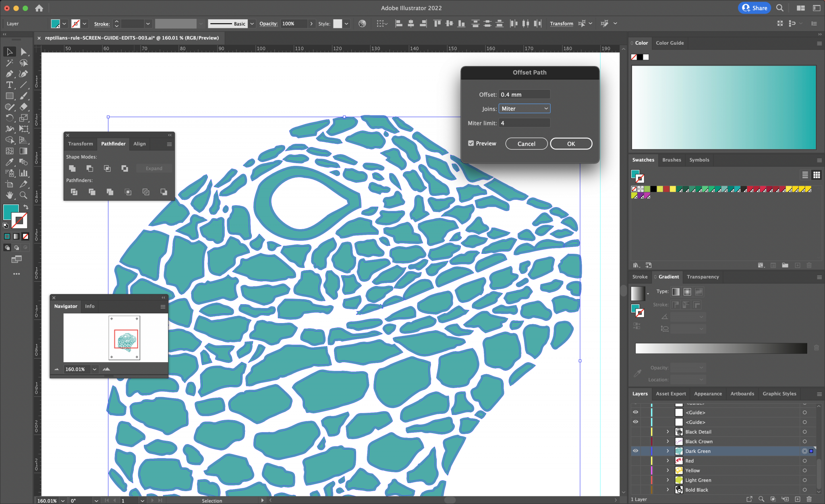
Task: Open the Joins dropdown in Offset Path
Action: point(524,108)
